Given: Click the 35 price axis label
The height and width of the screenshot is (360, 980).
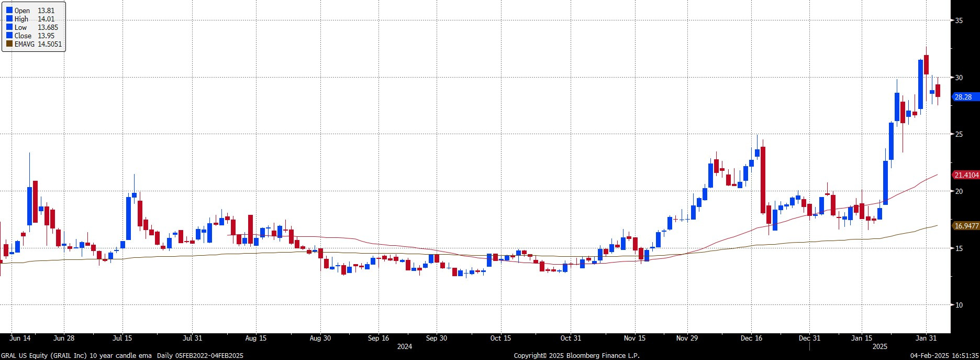Looking at the screenshot, I should point(959,20).
